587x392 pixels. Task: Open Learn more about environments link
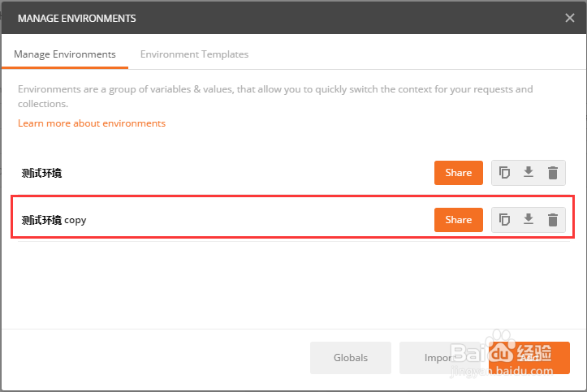click(92, 123)
